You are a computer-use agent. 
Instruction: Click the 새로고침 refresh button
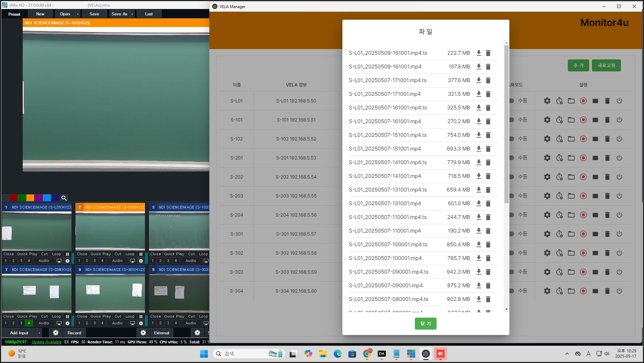coord(606,65)
